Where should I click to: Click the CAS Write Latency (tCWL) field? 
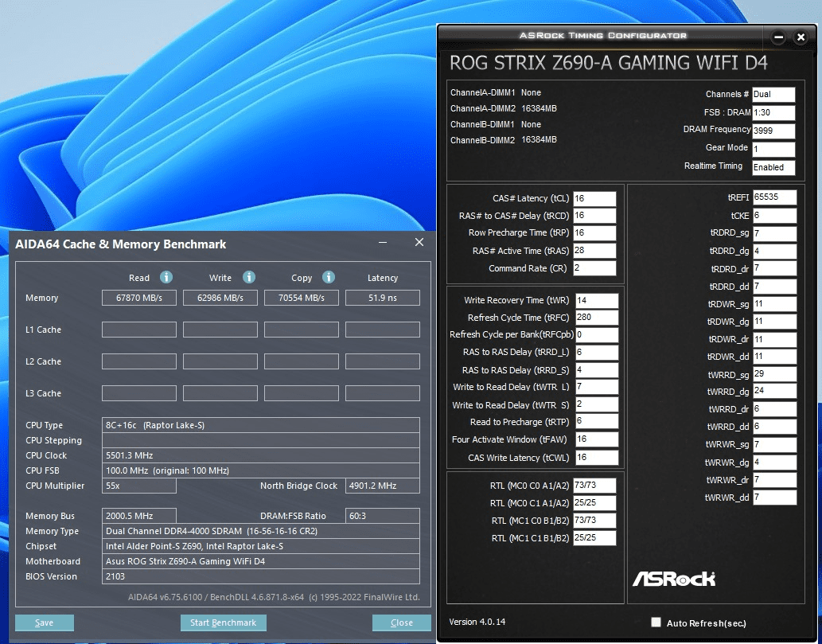[597, 457]
